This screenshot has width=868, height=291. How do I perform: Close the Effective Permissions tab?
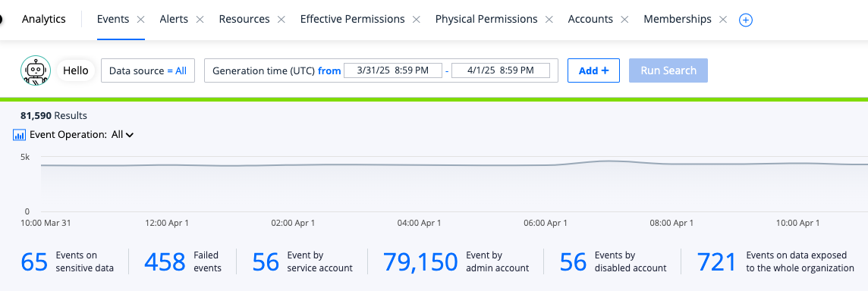(417, 20)
